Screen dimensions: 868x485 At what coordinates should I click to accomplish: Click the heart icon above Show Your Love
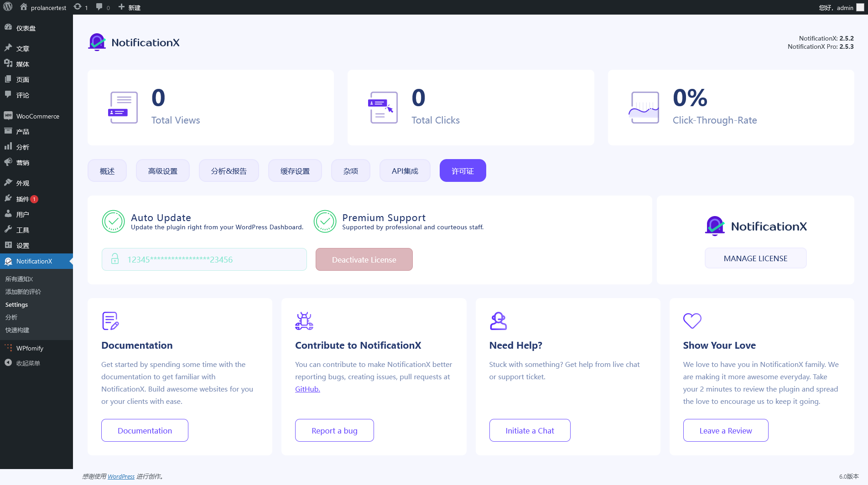[692, 321]
